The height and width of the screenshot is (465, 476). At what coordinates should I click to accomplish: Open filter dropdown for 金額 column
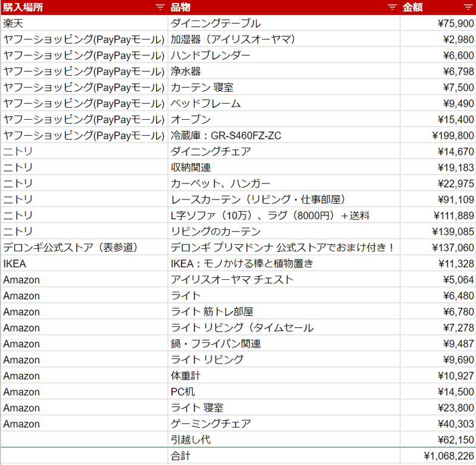coord(468,7)
